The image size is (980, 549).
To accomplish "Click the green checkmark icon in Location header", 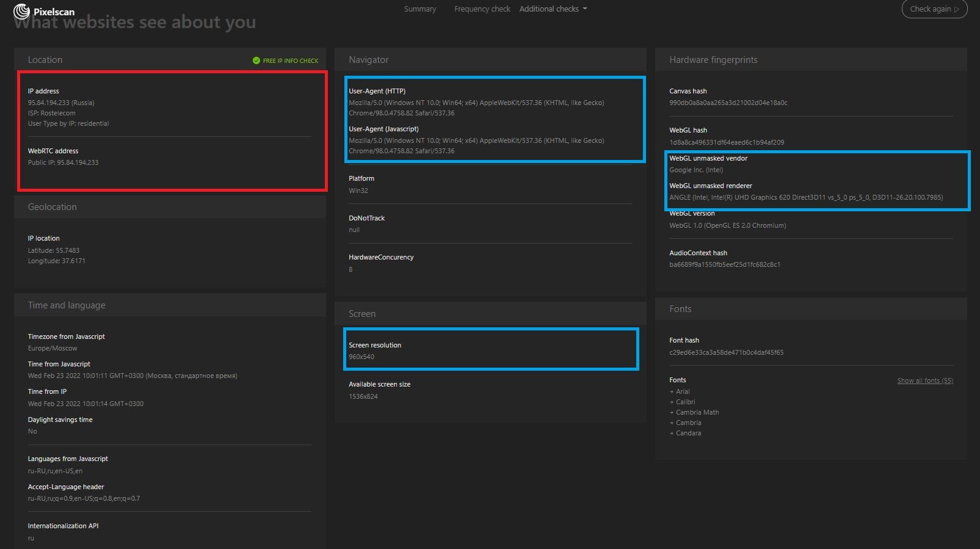I will coord(256,60).
